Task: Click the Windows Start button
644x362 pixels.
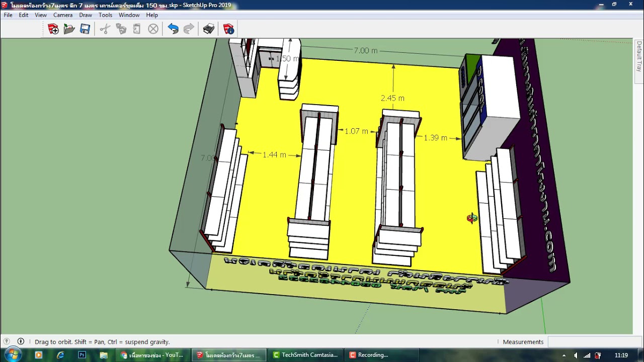Action: [12, 355]
